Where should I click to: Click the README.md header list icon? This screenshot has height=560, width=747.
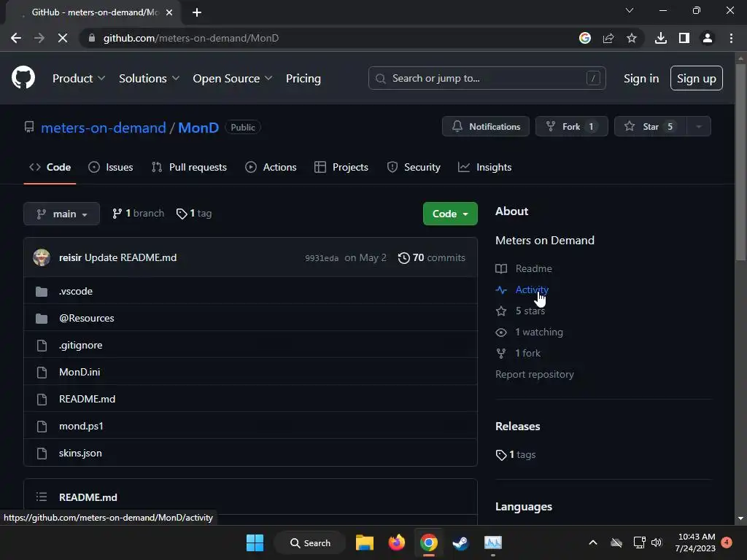coord(42,497)
